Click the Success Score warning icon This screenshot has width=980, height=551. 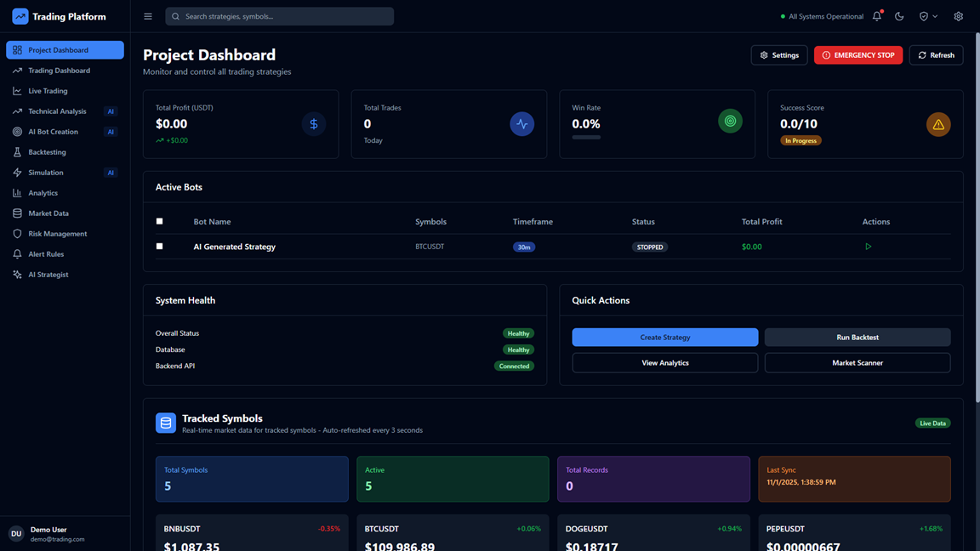tap(938, 124)
